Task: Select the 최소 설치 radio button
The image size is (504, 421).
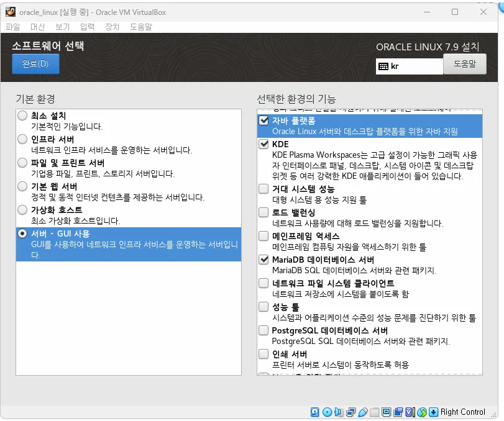Action: pos(22,115)
